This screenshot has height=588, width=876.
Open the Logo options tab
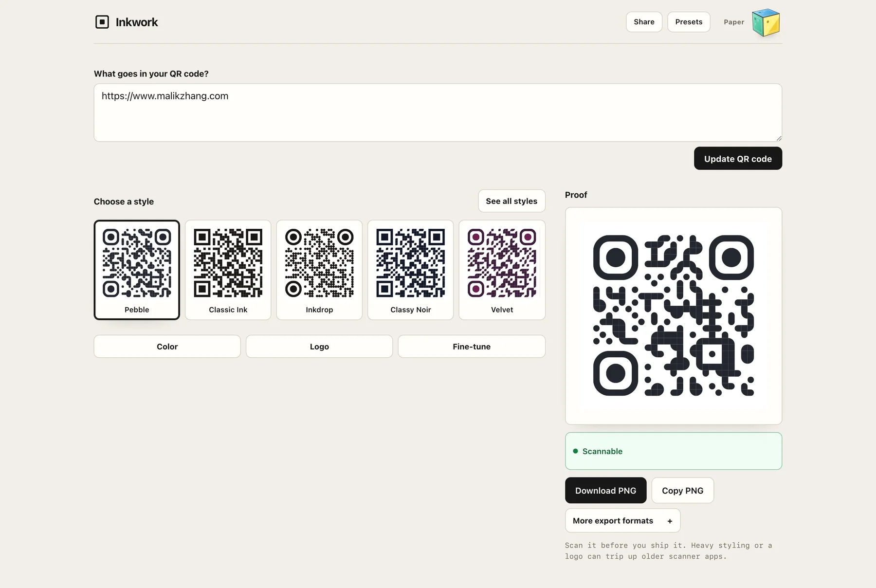[319, 346]
